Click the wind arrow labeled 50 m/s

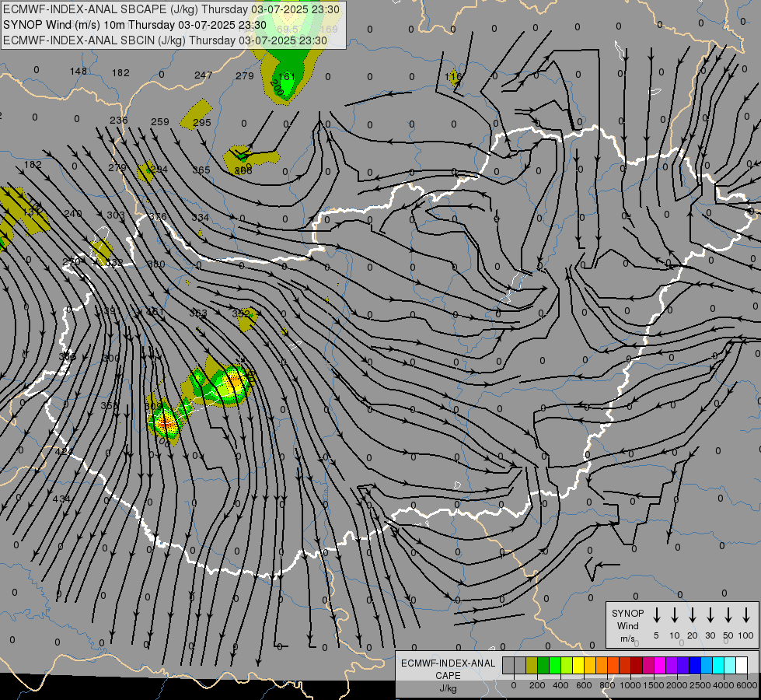point(728,615)
